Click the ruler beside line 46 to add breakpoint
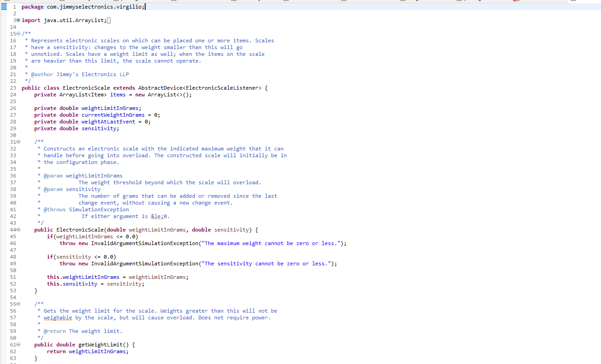Image resolution: width=601 pixels, height=364 pixels. tap(3, 243)
